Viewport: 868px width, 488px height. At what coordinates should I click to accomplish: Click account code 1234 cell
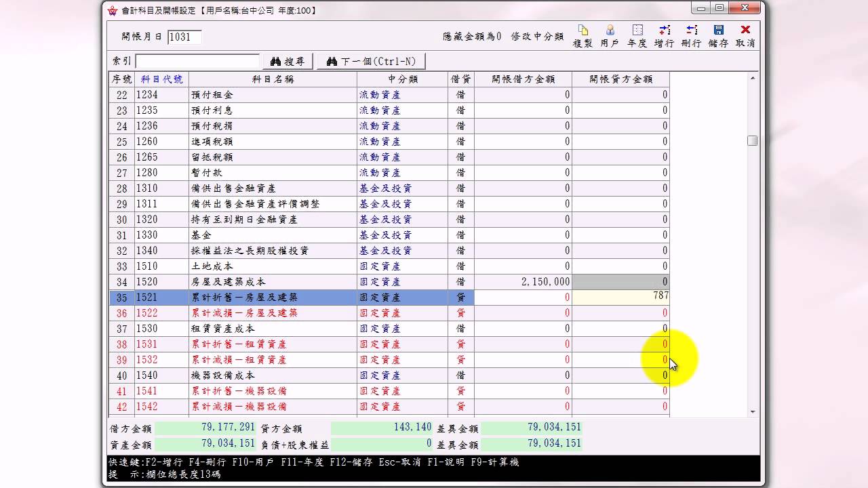pyautogui.click(x=161, y=95)
